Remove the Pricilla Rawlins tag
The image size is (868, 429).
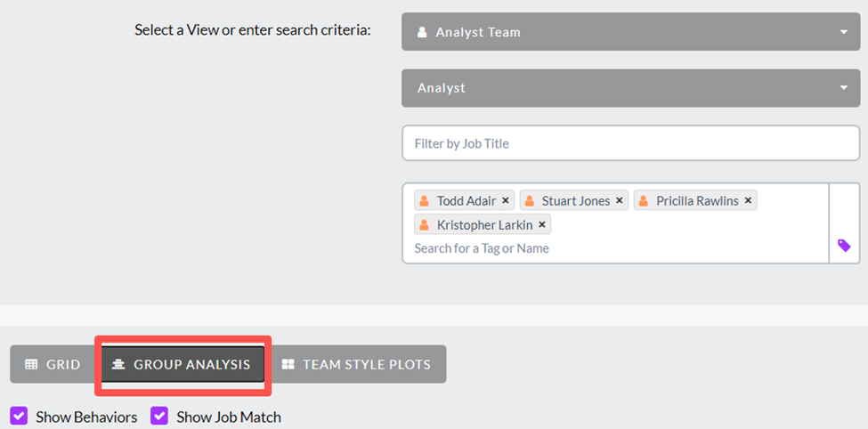pyautogui.click(x=748, y=201)
